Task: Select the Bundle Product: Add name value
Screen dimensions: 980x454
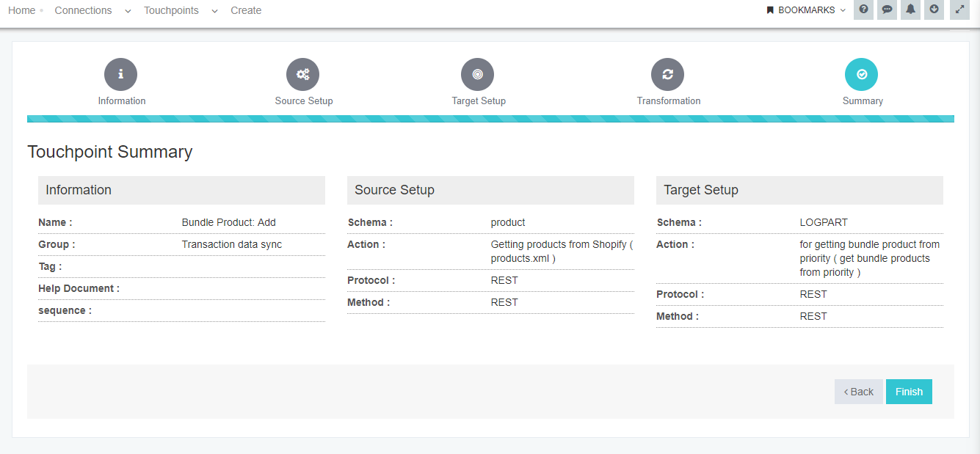Action: coord(228,222)
